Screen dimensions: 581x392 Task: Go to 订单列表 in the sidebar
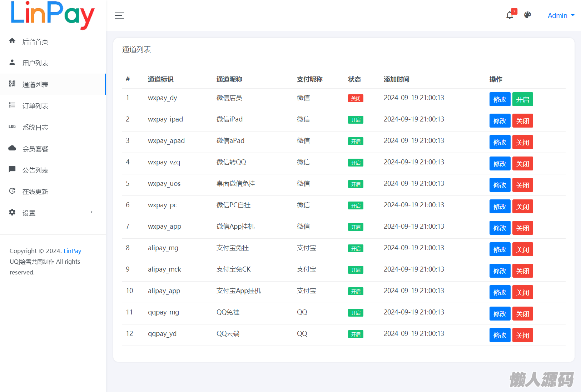tap(35, 106)
